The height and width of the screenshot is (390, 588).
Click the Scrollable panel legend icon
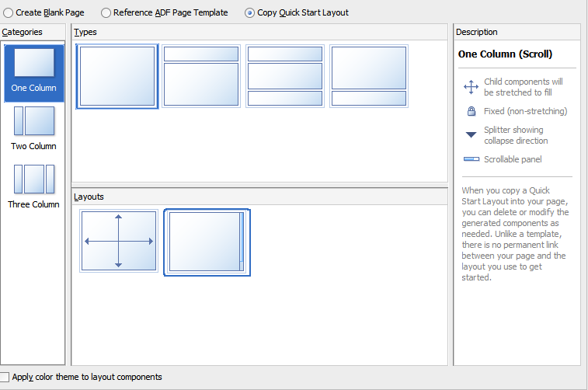click(x=471, y=159)
